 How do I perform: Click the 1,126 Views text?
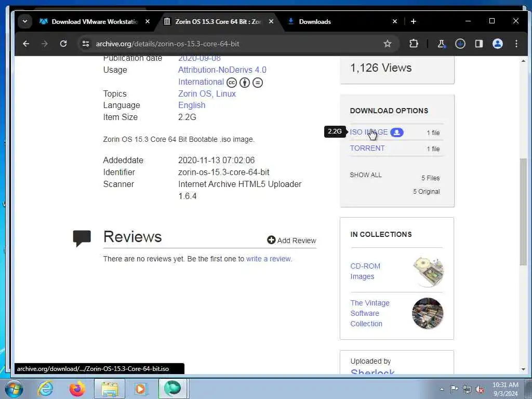pos(381,68)
